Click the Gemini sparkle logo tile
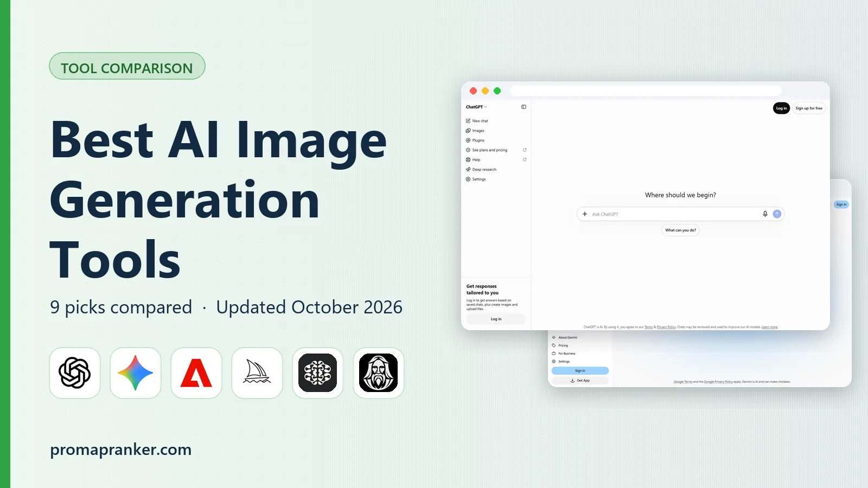Viewport: 868px width, 488px height. click(x=136, y=373)
